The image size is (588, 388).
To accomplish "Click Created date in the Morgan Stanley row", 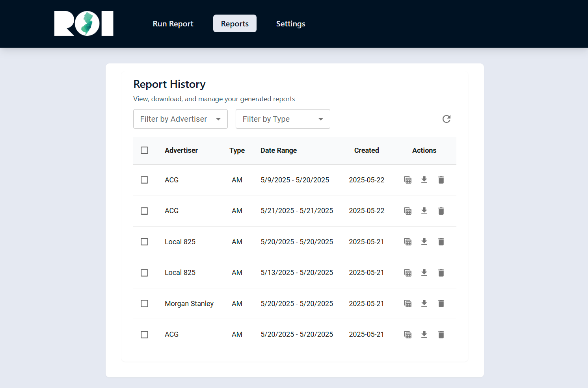I will [367, 304].
